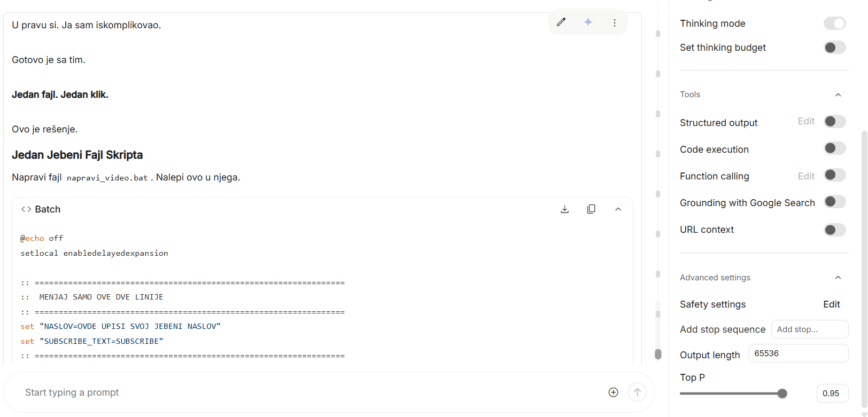
Task: Adjust the Top P slider handle
Action: coord(782,394)
